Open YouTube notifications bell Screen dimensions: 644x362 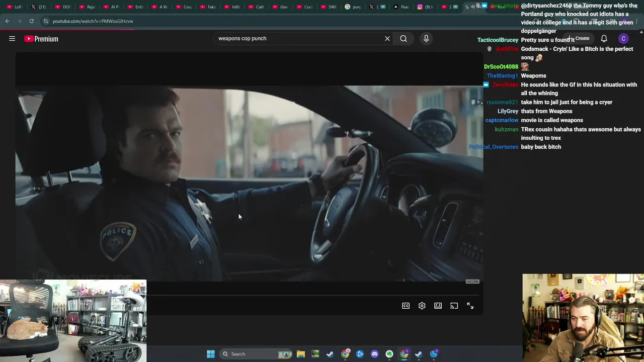coord(604,39)
